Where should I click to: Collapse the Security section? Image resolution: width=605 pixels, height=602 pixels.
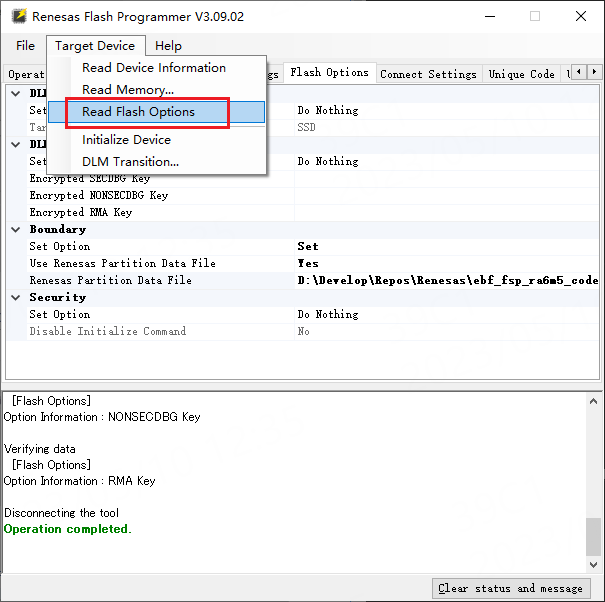(x=16, y=298)
